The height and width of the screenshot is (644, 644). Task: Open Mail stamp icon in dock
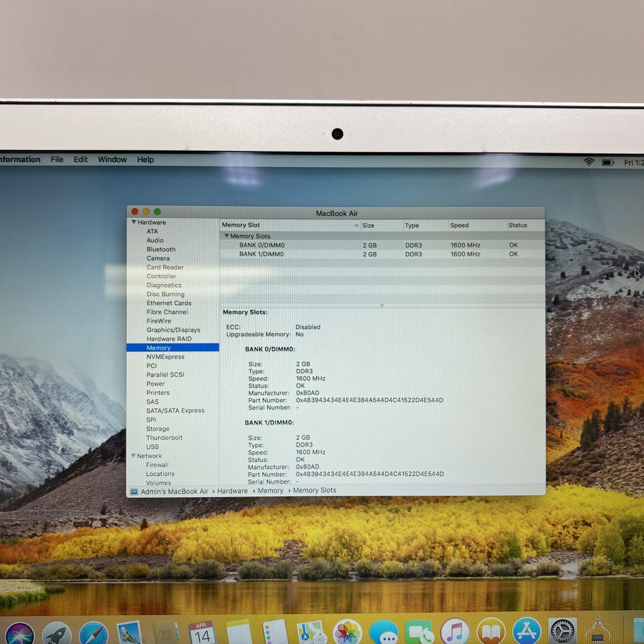(129, 633)
